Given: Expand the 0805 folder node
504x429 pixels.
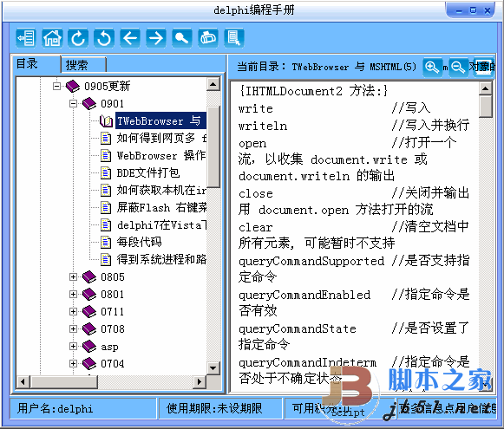Looking at the screenshot, I should (x=73, y=276).
